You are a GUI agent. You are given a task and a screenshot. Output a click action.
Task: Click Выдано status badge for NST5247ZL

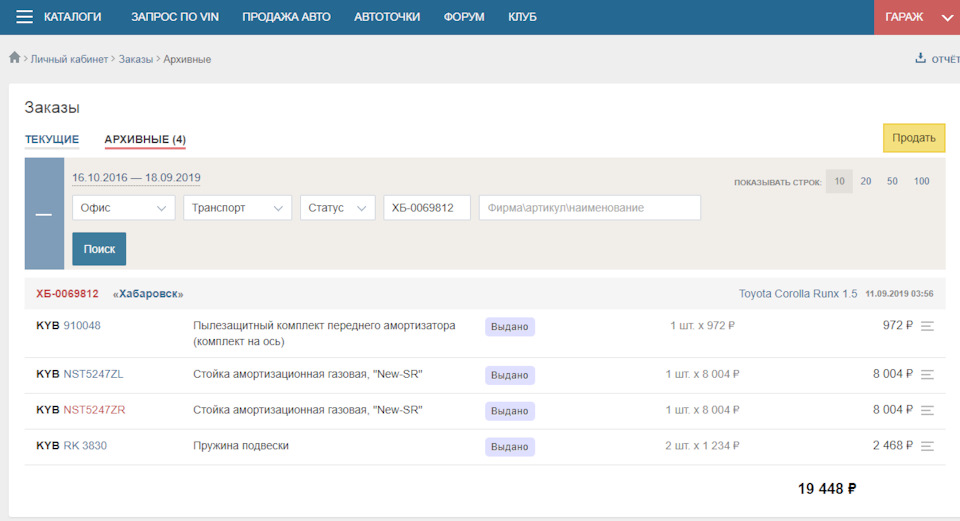509,375
